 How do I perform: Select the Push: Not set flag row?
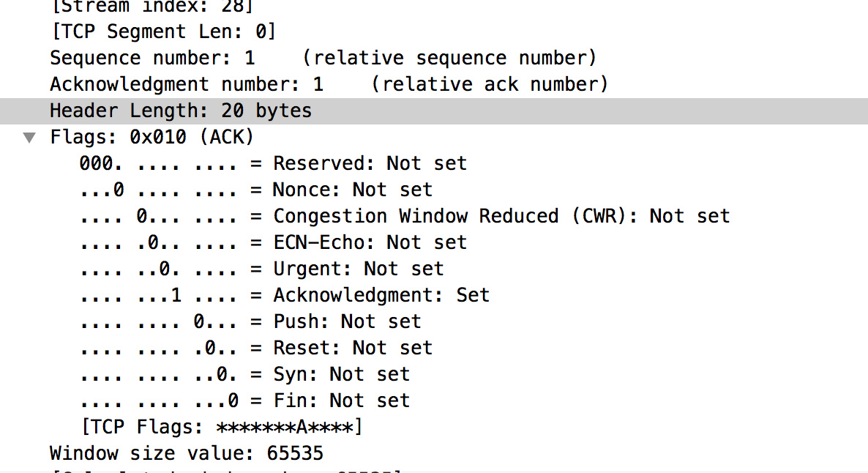pyautogui.click(x=250, y=321)
